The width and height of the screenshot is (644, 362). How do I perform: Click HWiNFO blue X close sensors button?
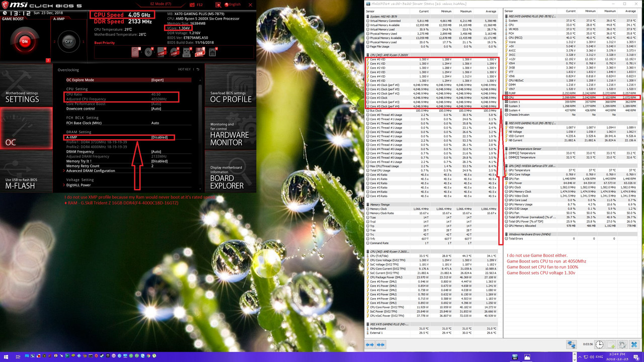coord(634,344)
